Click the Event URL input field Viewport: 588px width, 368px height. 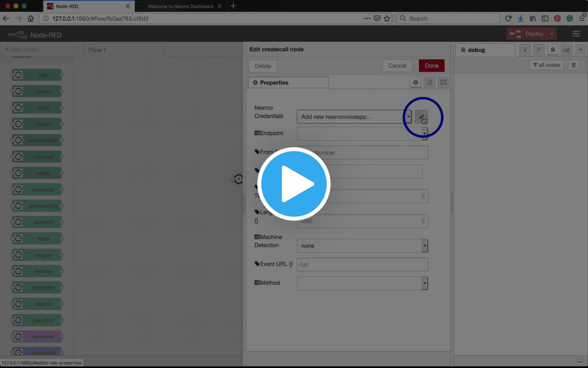pyautogui.click(x=363, y=264)
